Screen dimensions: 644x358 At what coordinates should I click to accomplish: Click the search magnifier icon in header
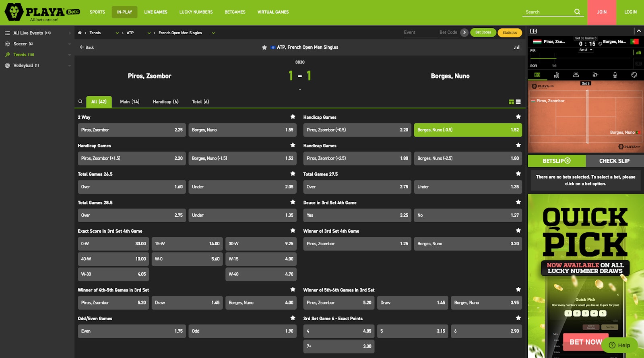pos(577,12)
